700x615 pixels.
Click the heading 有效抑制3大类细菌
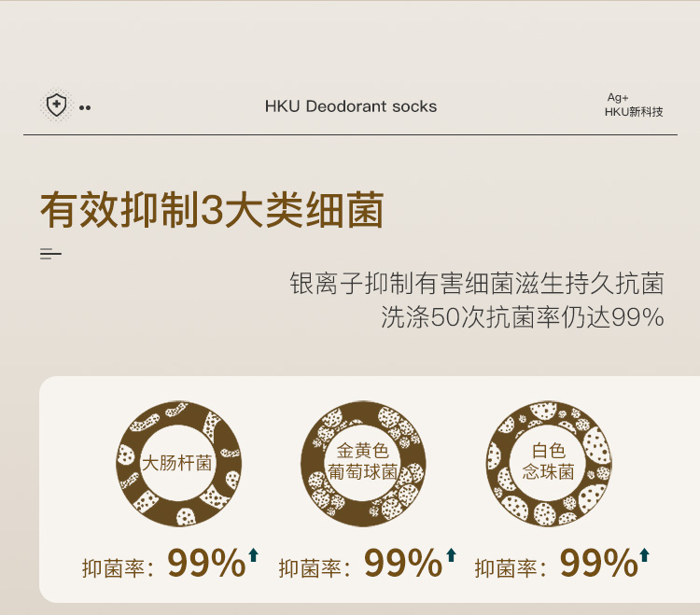[212, 210]
